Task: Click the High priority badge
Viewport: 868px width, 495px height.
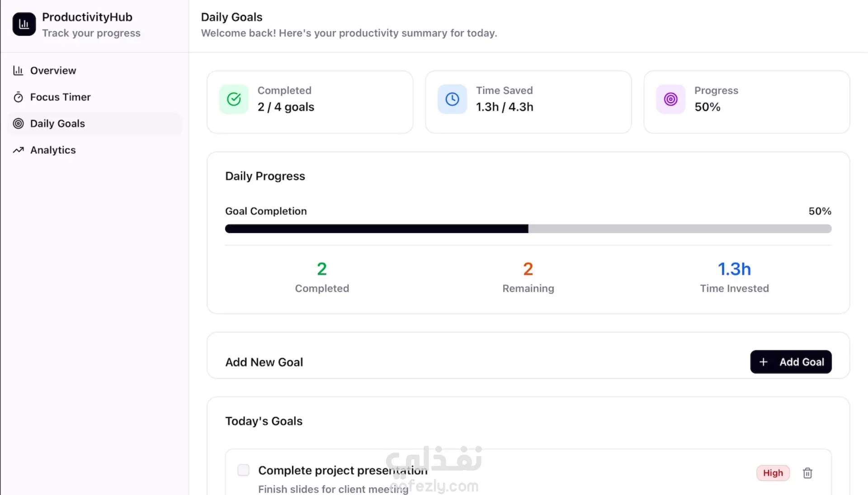Action: [x=773, y=473]
